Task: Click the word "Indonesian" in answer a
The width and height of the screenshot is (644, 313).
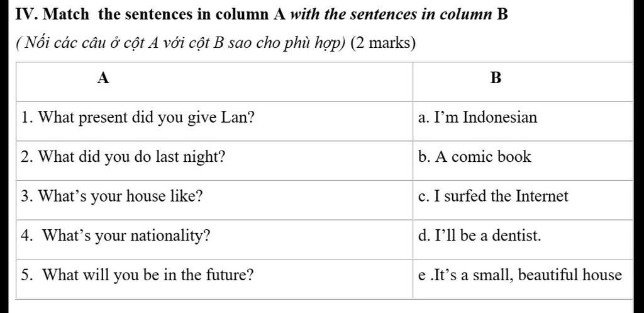Action: (x=500, y=118)
